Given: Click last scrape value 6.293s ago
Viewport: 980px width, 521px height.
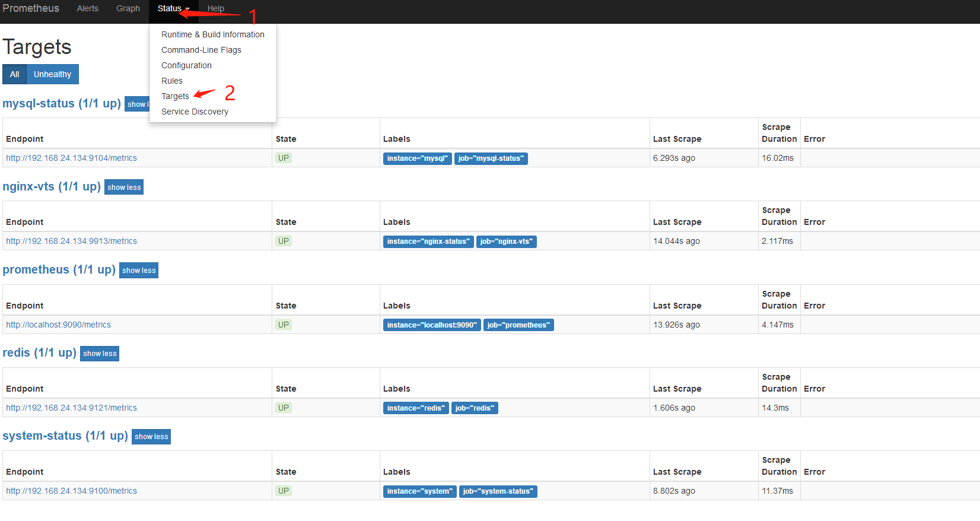Looking at the screenshot, I should tap(674, 158).
